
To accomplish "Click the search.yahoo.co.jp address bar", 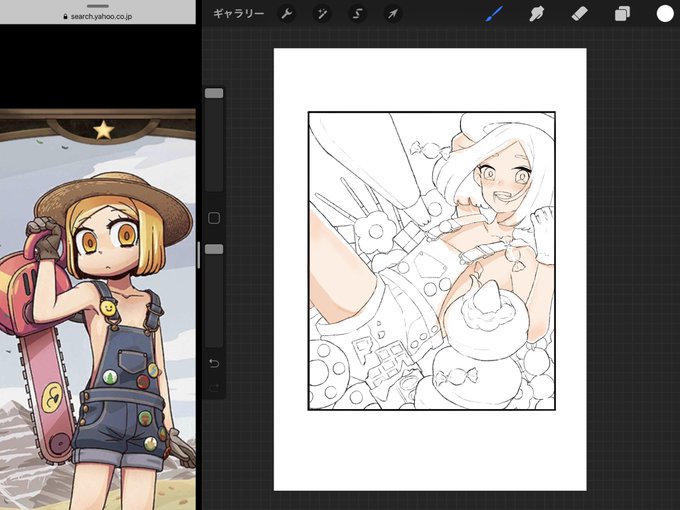I will pyautogui.click(x=98, y=16).
